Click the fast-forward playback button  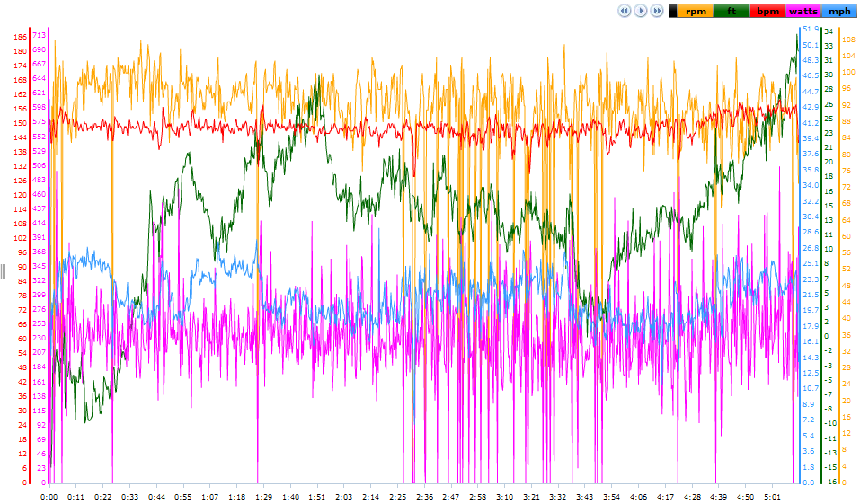657,11
